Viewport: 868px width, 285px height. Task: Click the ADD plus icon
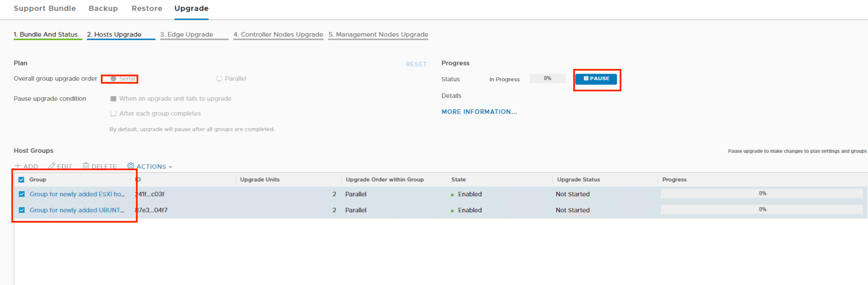point(18,166)
